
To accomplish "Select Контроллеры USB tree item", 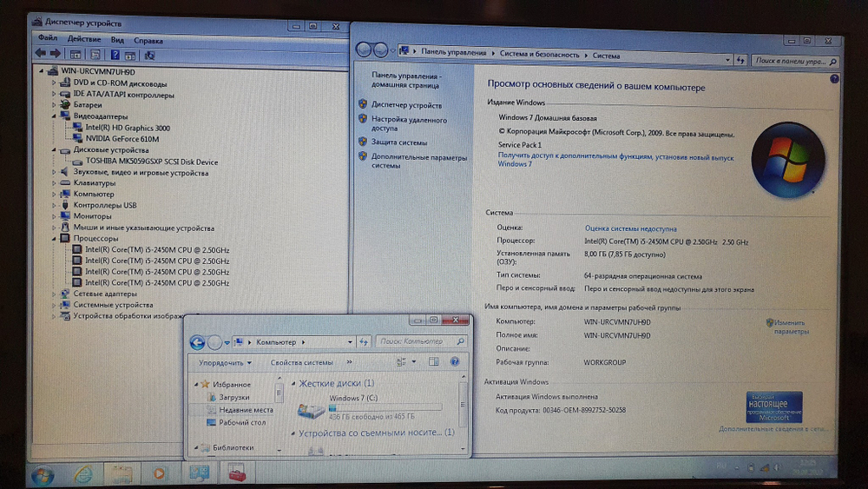I will click(x=105, y=205).
